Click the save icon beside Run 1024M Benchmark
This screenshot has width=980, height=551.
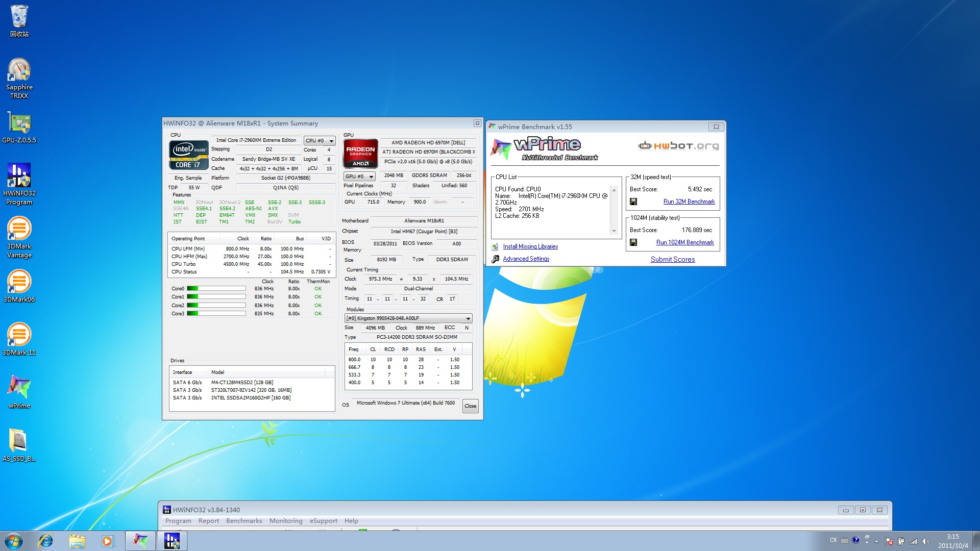click(633, 242)
